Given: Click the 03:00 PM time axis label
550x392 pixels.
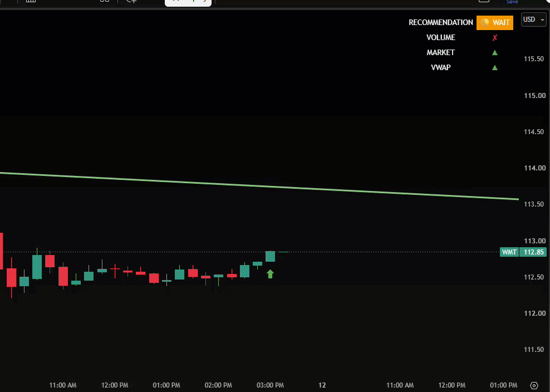Looking at the screenshot, I should pyautogui.click(x=270, y=385).
